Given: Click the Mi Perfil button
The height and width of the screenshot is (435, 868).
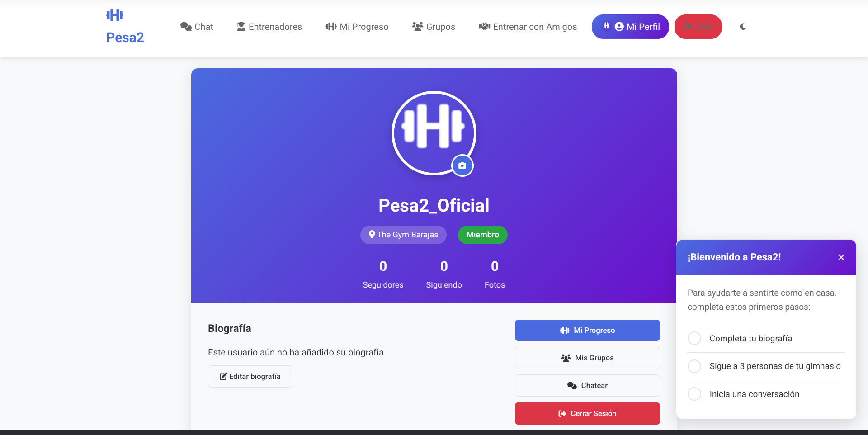Looking at the screenshot, I should point(630,27).
